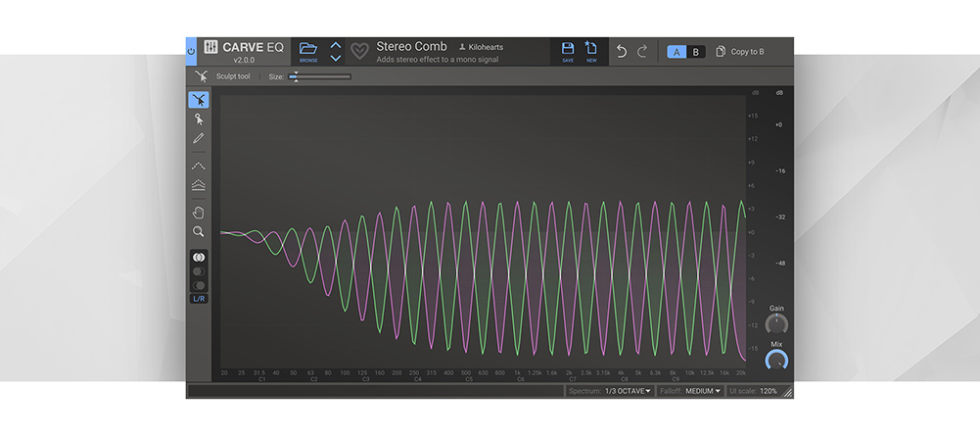
Task: Undo the last edit
Action: point(621,51)
